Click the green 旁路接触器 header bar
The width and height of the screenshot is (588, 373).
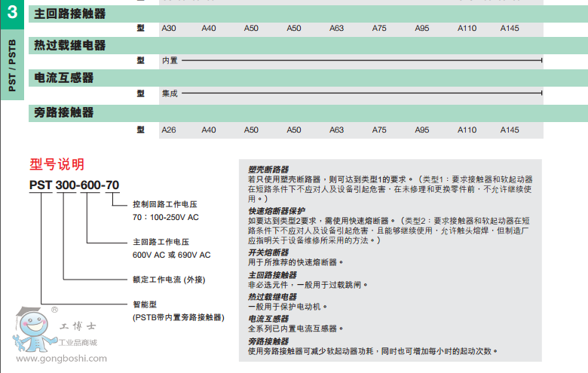[302, 112]
